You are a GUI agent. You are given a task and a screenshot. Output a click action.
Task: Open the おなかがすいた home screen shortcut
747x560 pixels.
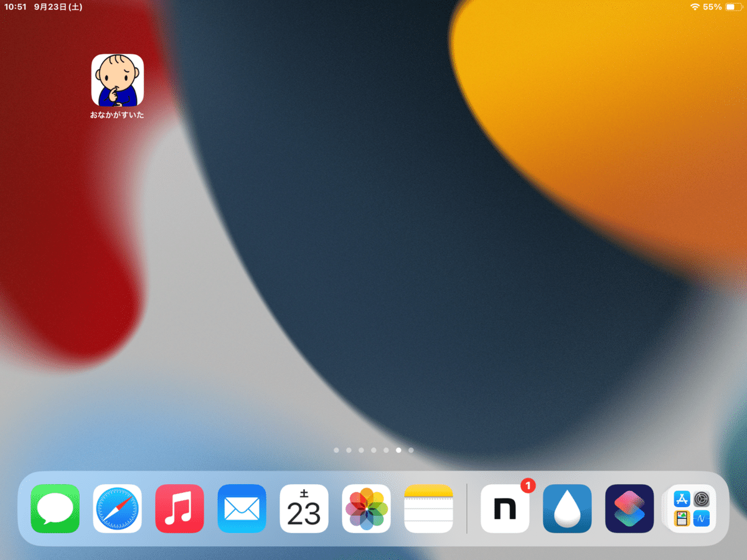click(118, 80)
